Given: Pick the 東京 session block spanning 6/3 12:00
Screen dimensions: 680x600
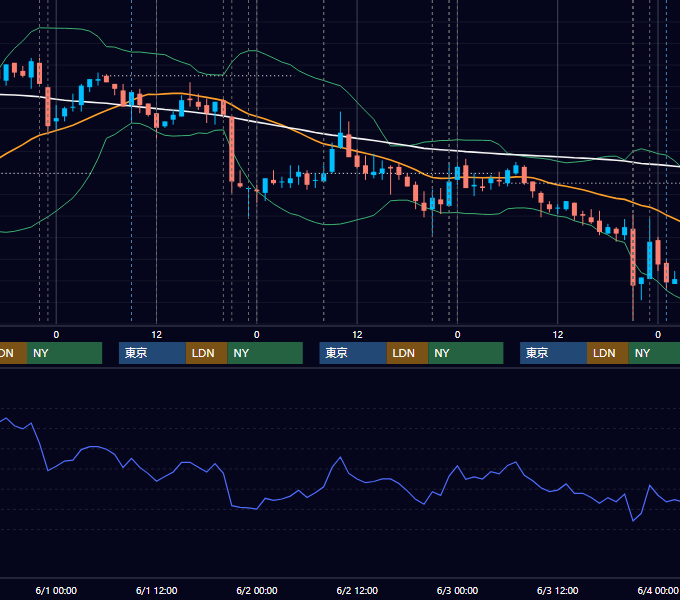Looking at the screenshot, I should 553,353.
